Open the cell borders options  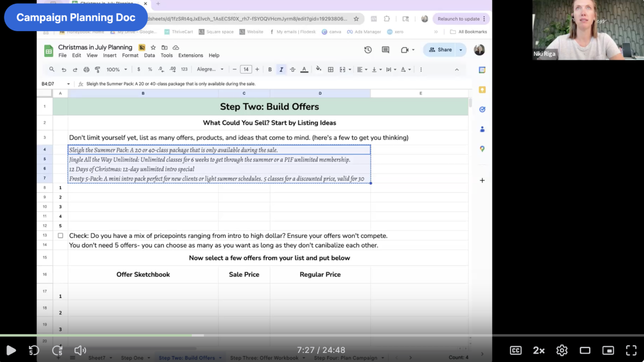[x=331, y=70]
